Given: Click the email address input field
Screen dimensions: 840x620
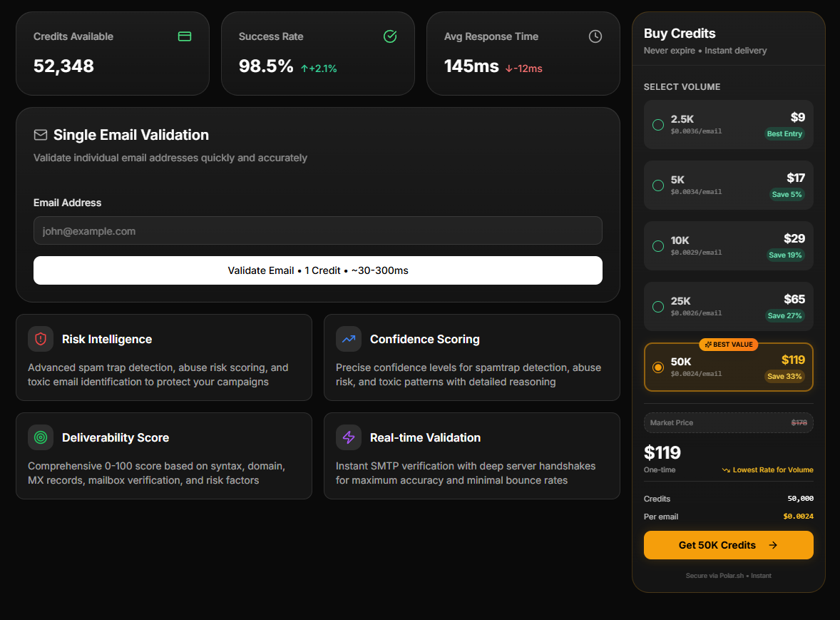Looking at the screenshot, I should (318, 230).
